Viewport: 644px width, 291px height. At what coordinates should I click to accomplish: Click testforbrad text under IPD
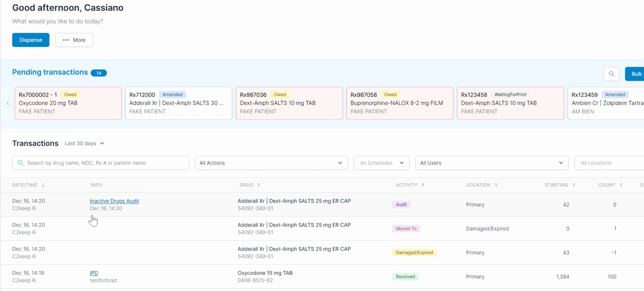(103, 280)
